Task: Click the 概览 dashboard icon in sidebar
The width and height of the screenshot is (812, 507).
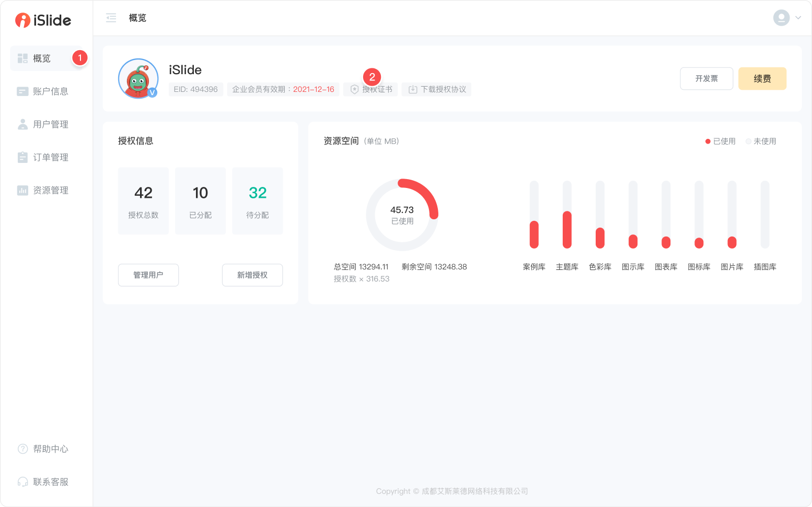Action: 22,58
